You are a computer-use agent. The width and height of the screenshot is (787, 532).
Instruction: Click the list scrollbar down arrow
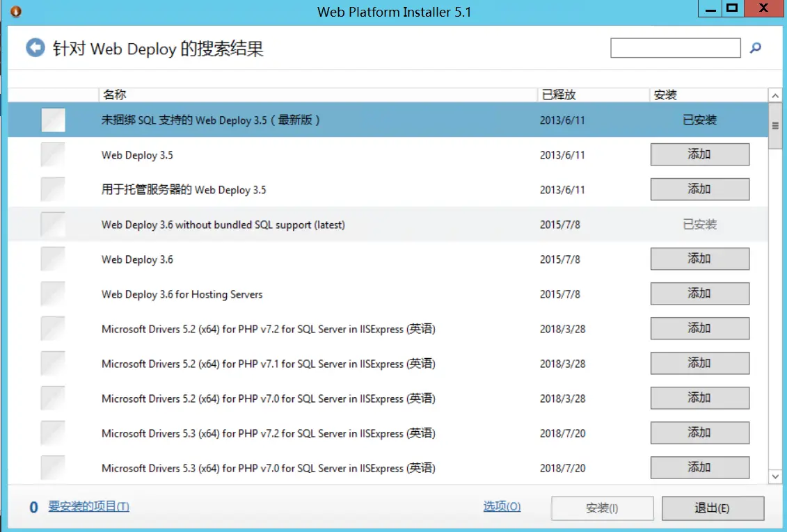[x=775, y=477]
